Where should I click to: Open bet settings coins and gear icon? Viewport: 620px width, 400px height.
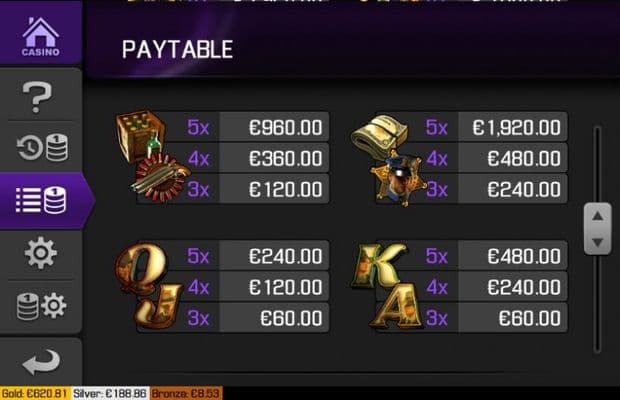[40, 305]
